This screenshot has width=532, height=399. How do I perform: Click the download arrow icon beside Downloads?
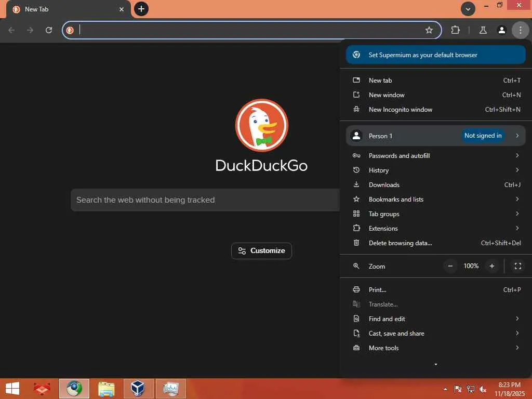(x=356, y=184)
